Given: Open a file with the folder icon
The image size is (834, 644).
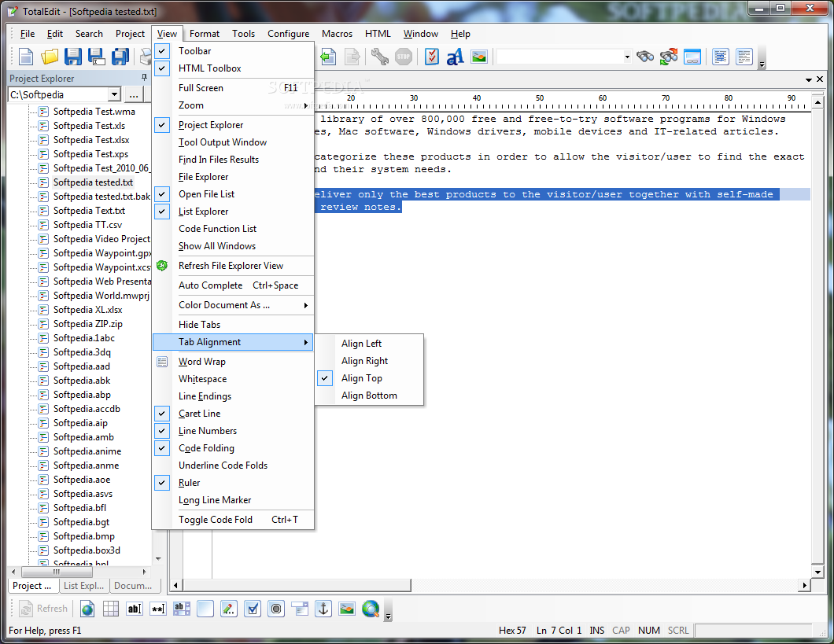Looking at the screenshot, I should tap(50, 57).
